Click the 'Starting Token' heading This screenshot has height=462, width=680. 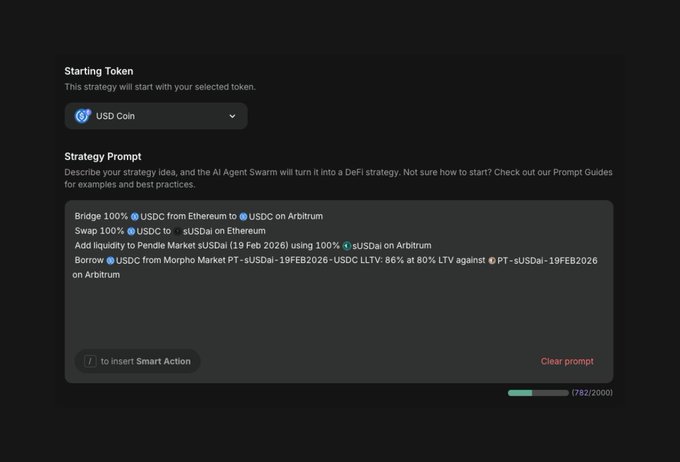[99, 71]
